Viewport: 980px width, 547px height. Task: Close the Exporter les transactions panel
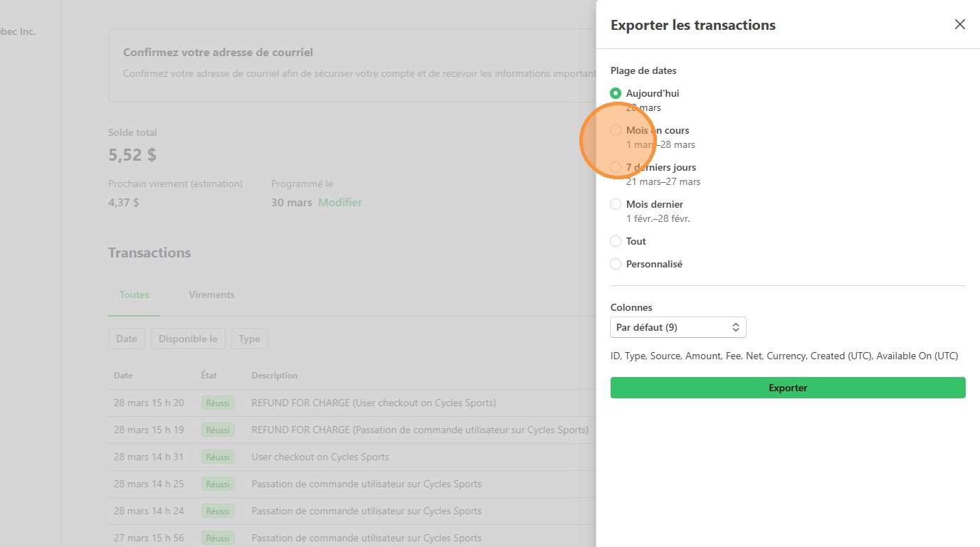pos(959,25)
